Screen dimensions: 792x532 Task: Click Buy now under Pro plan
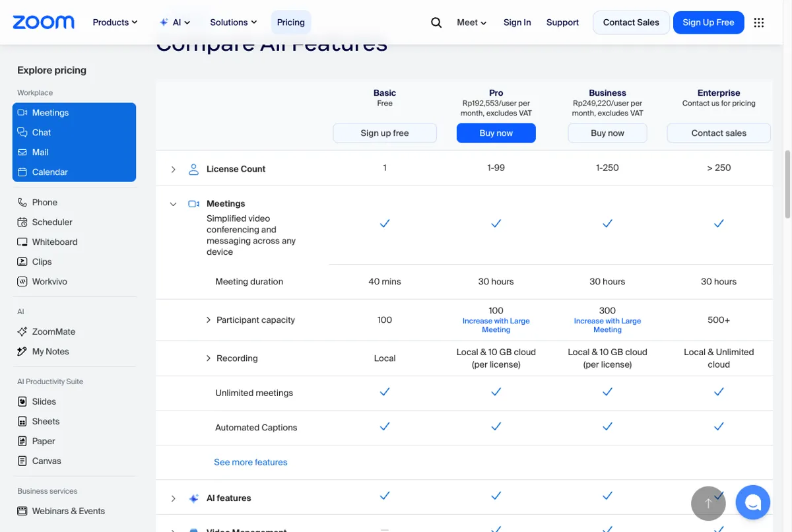(496, 133)
